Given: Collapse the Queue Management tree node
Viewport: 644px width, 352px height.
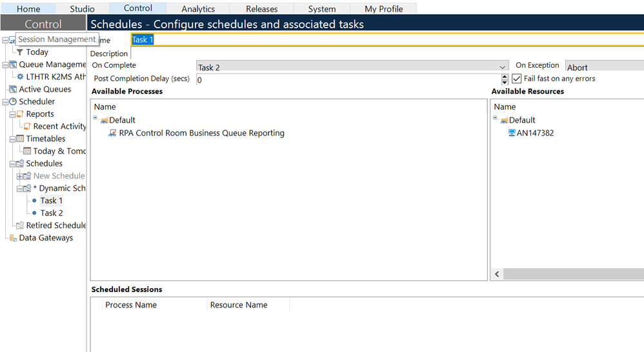Looking at the screenshot, I should [x=5, y=65].
